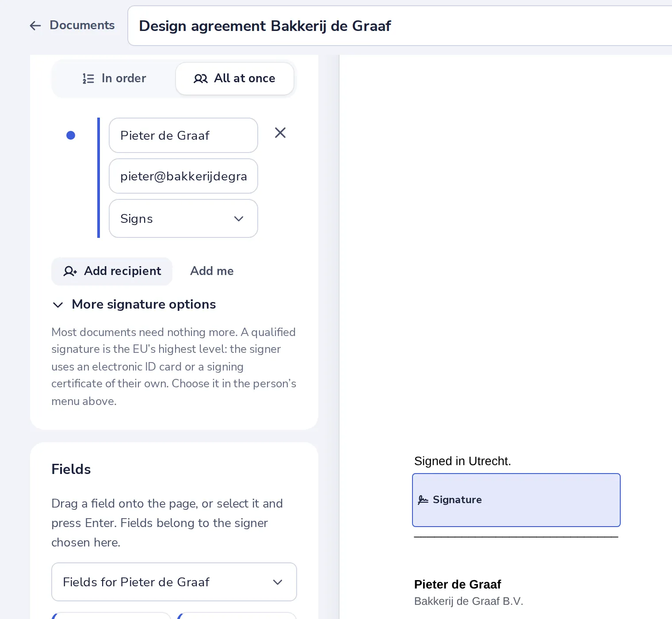
Task: Select the All at once signing mode
Action: coord(235,78)
